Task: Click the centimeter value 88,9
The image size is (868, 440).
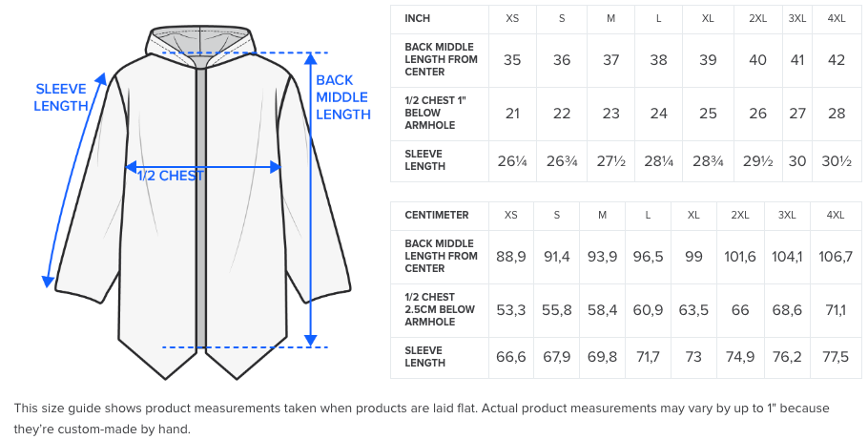Action: click(511, 257)
